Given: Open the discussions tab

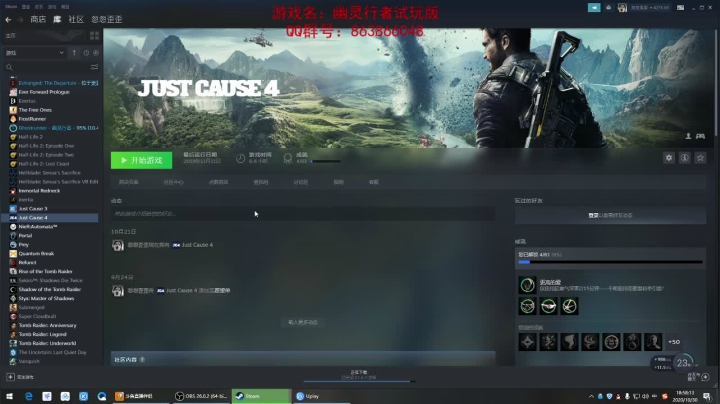Looking at the screenshot, I should point(301,182).
